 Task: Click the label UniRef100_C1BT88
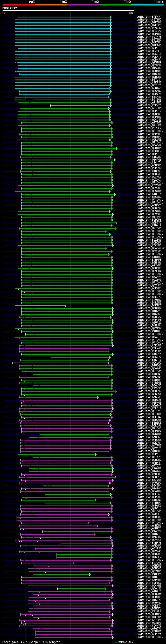(149, 331)
